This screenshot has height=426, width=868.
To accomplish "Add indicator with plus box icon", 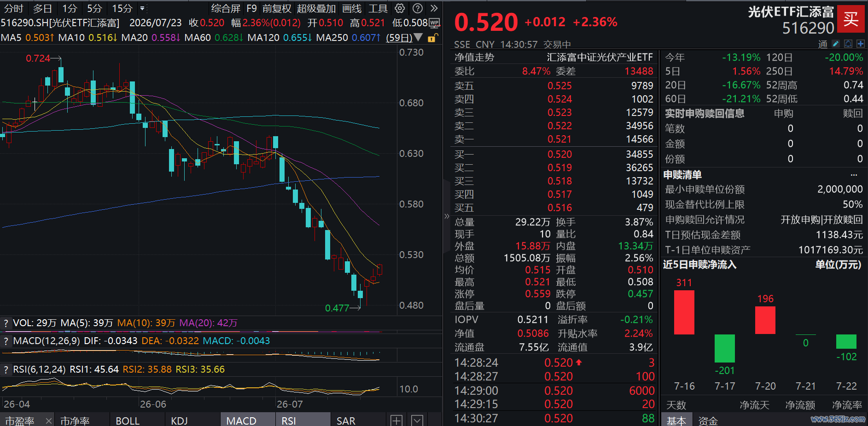I will (x=396, y=420).
